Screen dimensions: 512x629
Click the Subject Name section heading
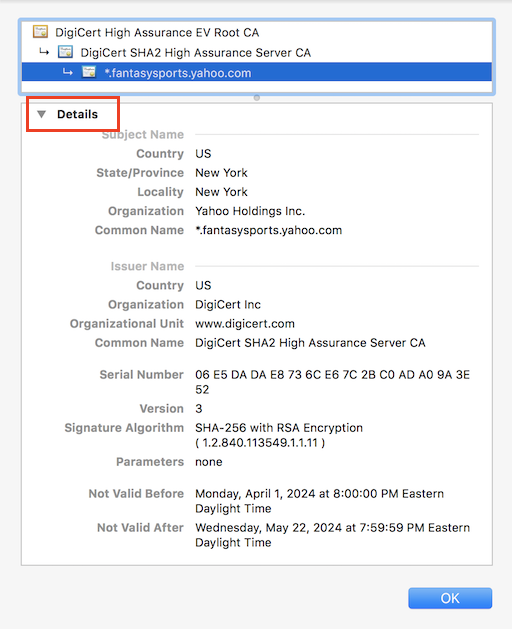coord(143,134)
